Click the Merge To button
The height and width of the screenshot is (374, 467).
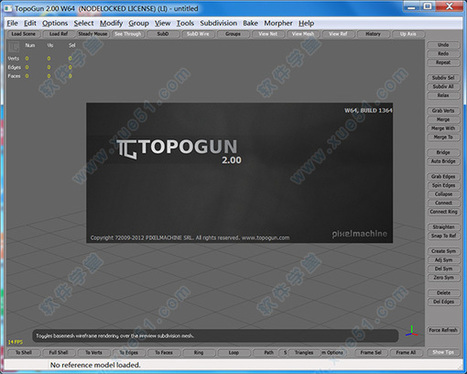coord(443,137)
